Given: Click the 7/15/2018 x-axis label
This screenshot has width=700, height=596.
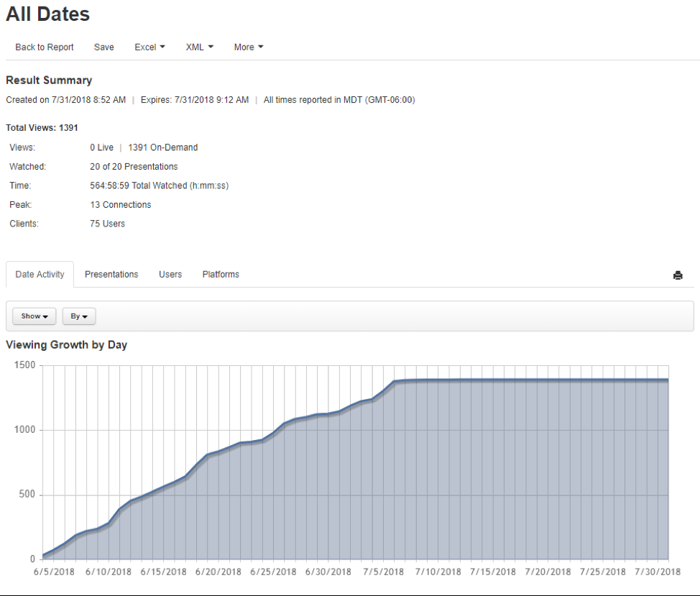Looking at the screenshot, I should pos(493,572).
